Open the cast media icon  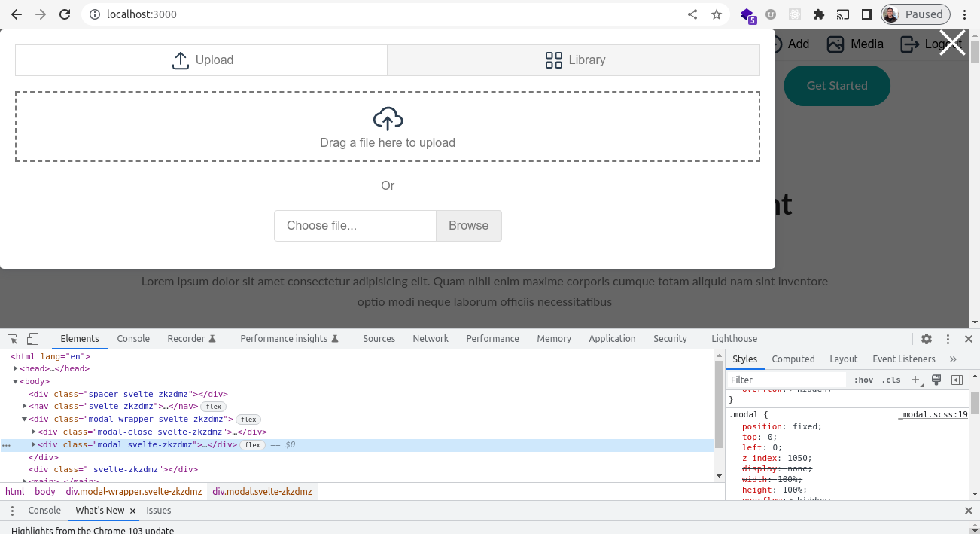click(843, 14)
